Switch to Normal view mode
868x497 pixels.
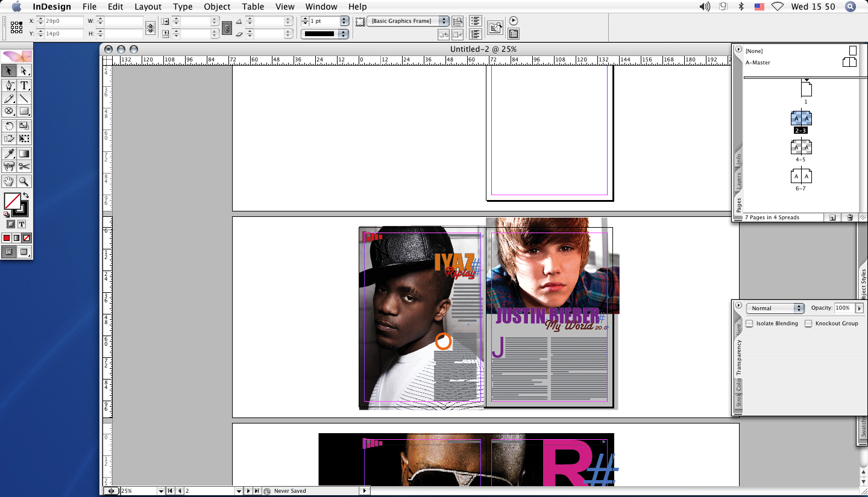[x=9, y=252]
